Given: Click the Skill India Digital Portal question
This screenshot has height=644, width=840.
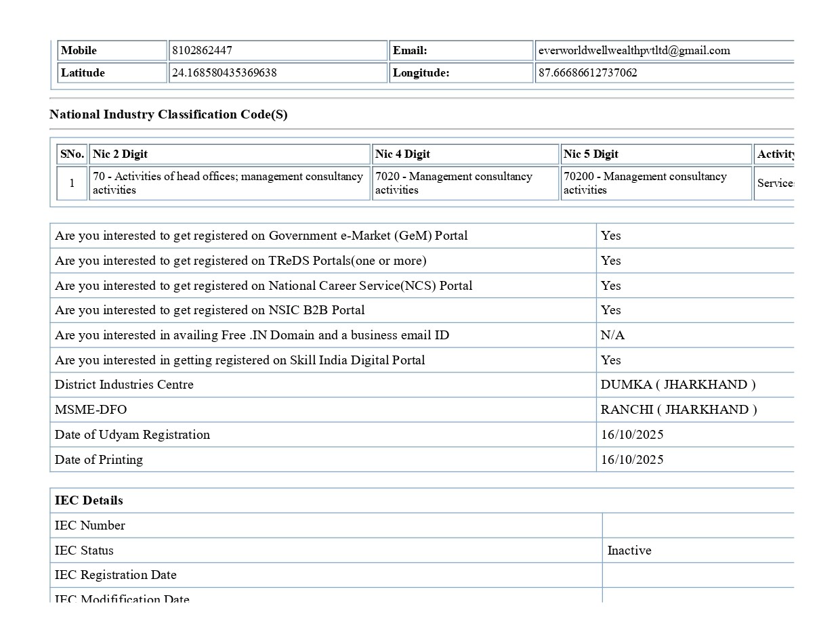Looking at the screenshot, I should (240, 360).
